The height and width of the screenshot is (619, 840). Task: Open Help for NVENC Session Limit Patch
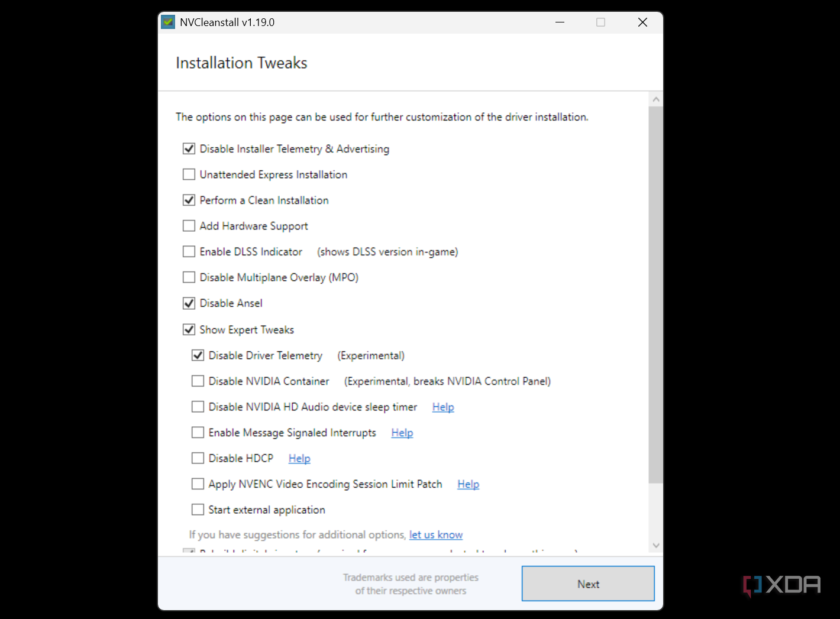click(469, 484)
